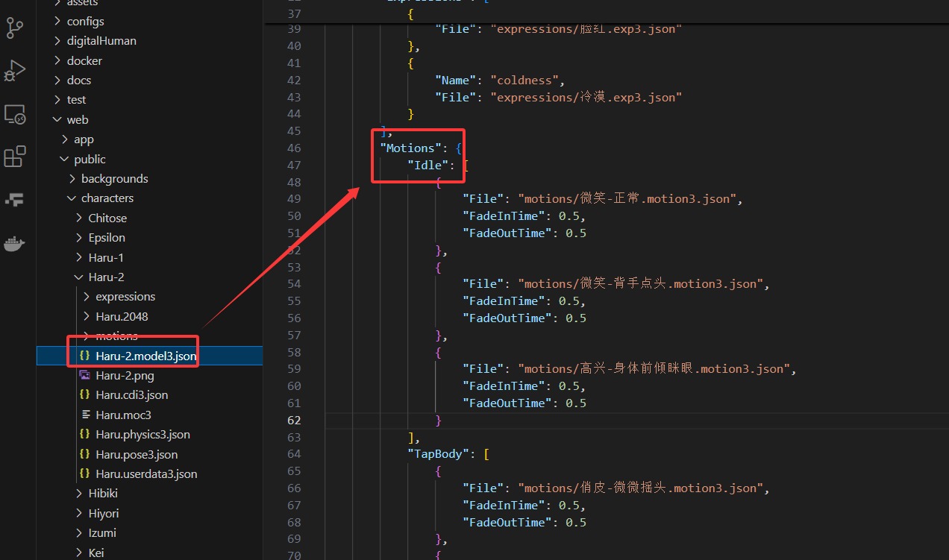Select the Hibiki folder
This screenshot has width=949, height=560.
coord(103,493)
